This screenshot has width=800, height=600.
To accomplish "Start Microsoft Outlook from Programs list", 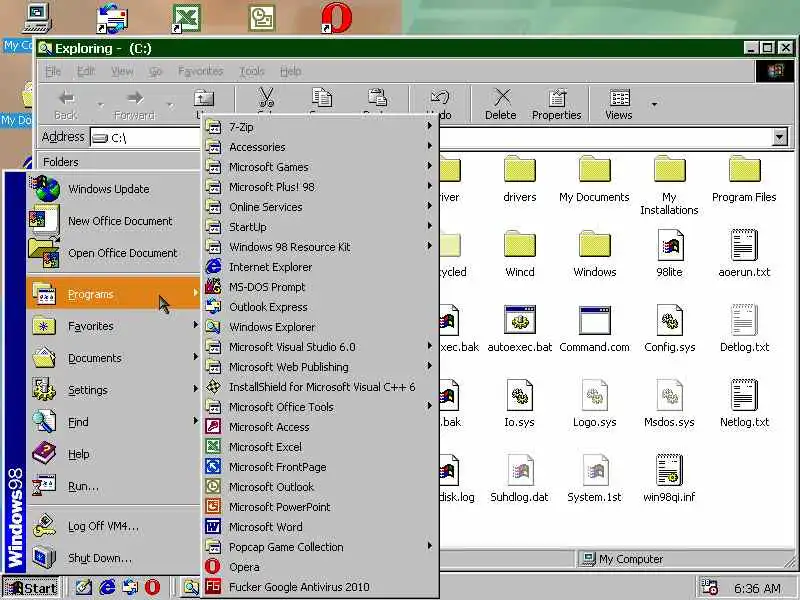I will pyautogui.click(x=320, y=487).
